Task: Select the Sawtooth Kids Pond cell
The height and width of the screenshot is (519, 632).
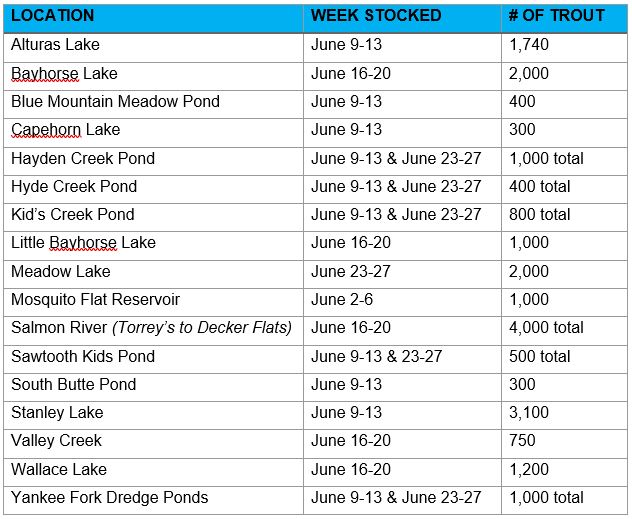Action: [x=83, y=356]
